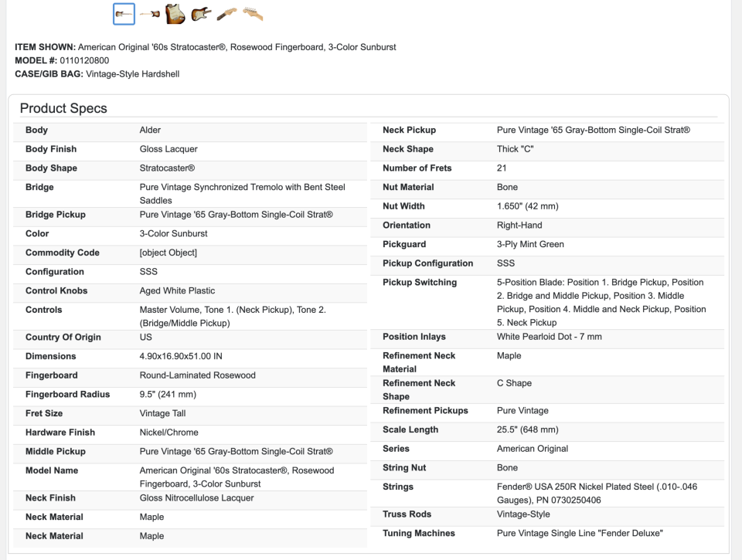The image size is (742, 560).
Task: Click the Pickup Switching spec label
Action: pyautogui.click(x=420, y=283)
